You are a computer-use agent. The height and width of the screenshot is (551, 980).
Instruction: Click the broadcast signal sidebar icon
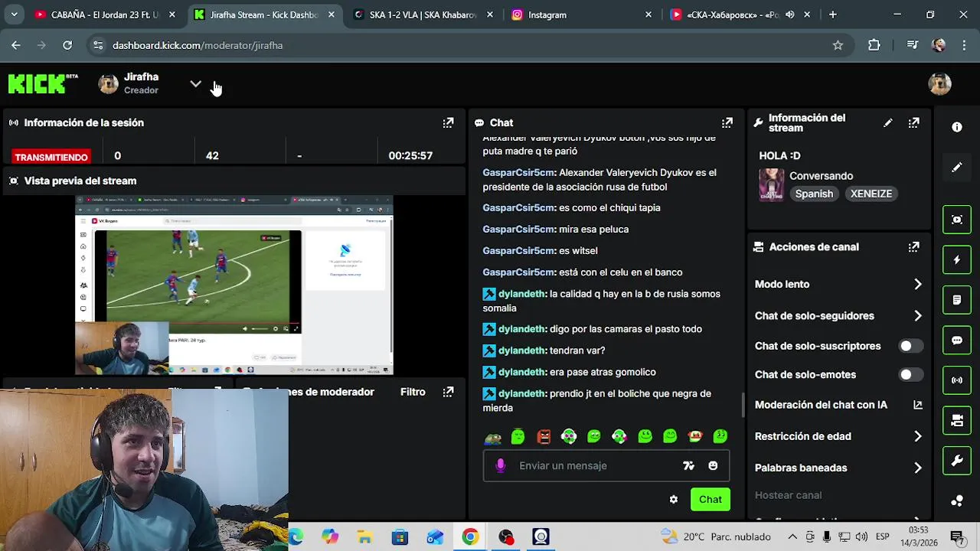tap(957, 380)
